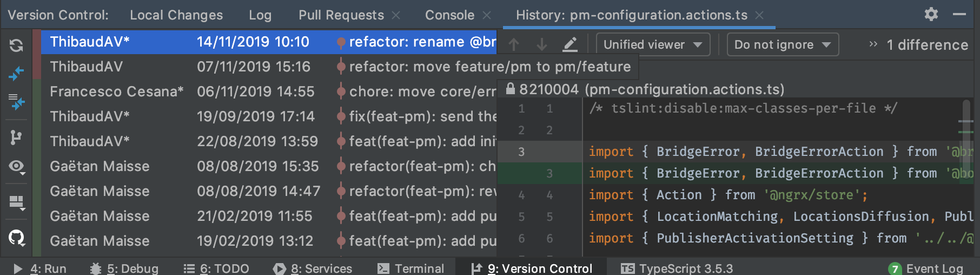The width and height of the screenshot is (980, 275).
Task: Open on GitHub icon in sidebar
Action: click(17, 237)
